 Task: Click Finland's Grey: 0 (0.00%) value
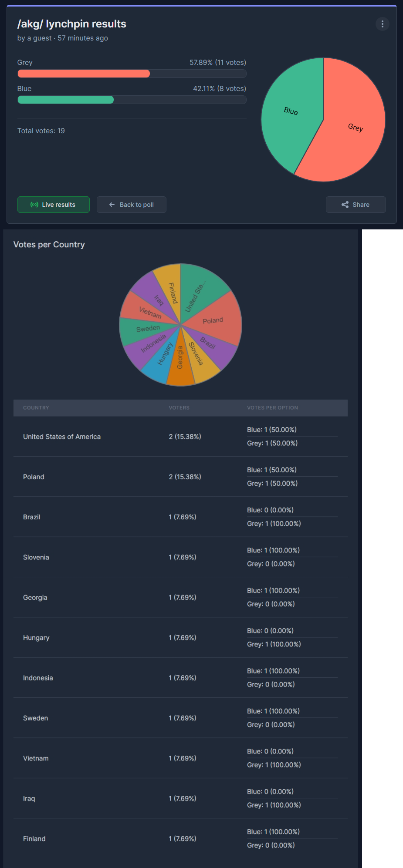pyautogui.click(x=271, y=845)
